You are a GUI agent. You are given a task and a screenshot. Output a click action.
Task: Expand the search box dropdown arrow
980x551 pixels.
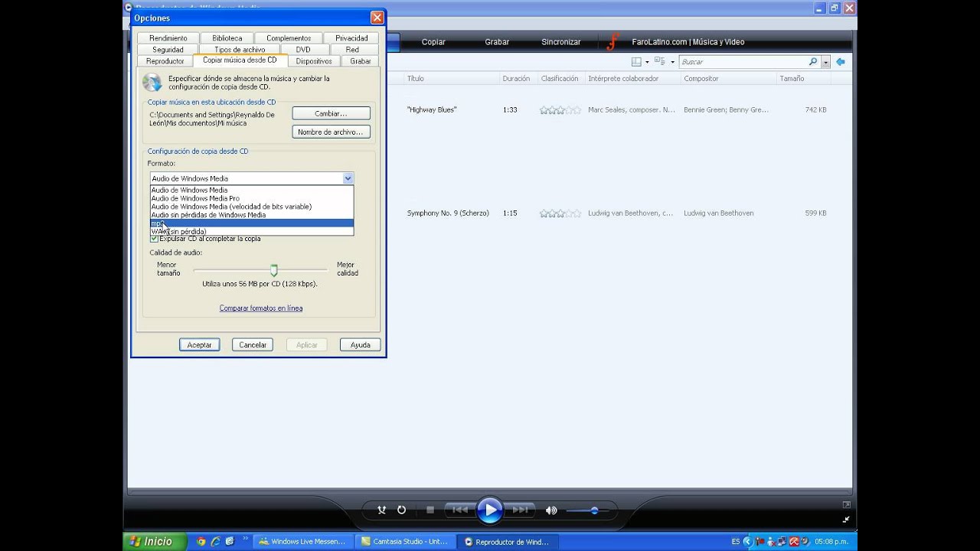click(825, 62)
